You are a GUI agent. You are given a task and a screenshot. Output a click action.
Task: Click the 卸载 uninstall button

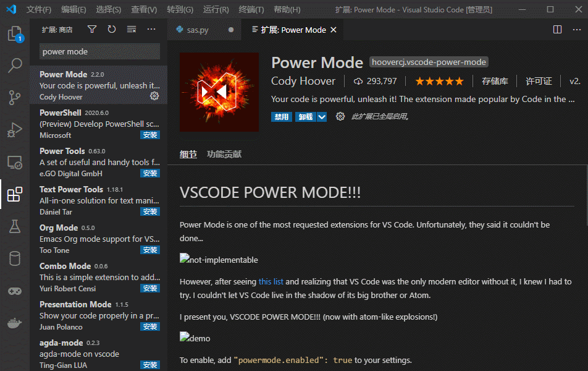click(x=306, y=117)
